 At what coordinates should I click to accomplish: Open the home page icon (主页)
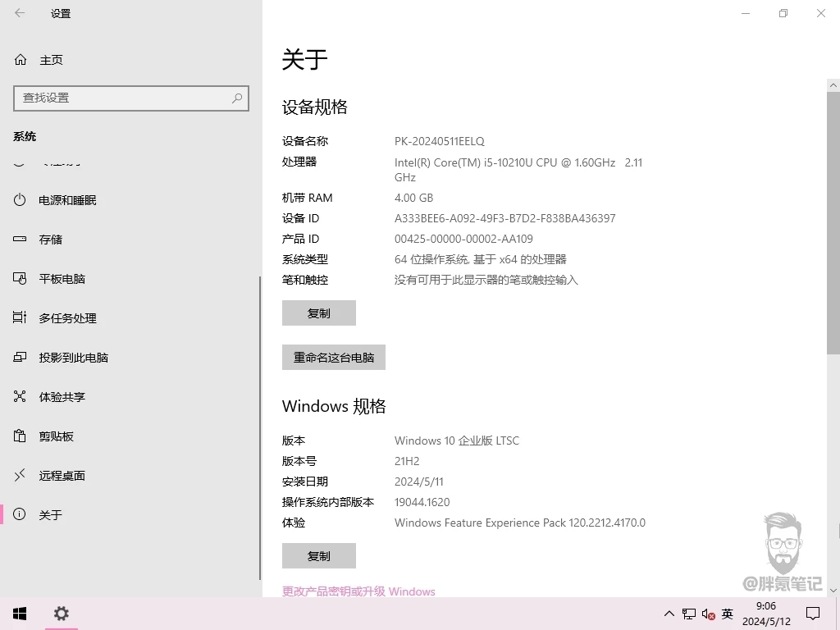tap(21, 59)
